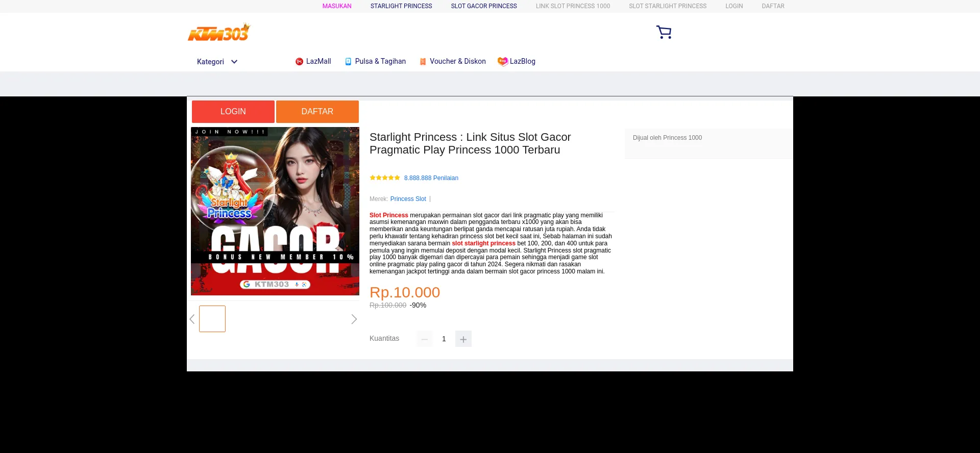Open MASUKAN in top navigation
This screenshot has height=453, width=980.
[337, 6]
